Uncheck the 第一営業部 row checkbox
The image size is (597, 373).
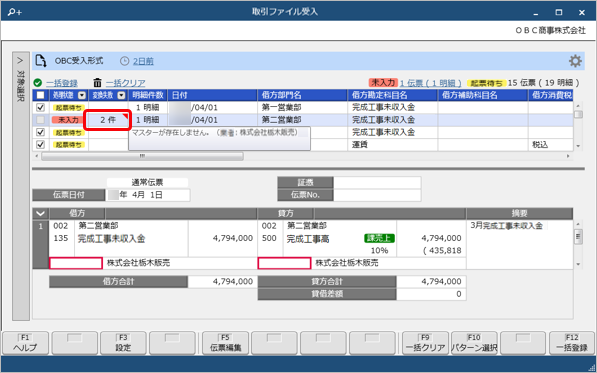(x=40, y=107)
